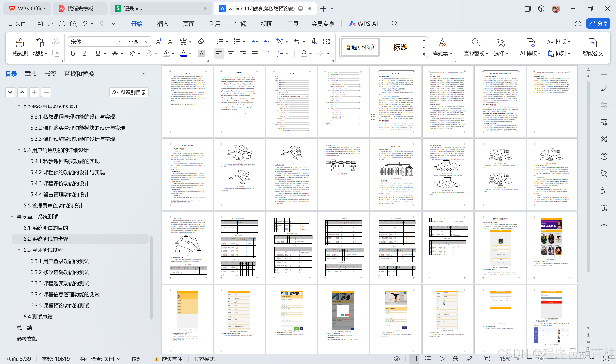Image resolution: width=616 pixels, height=364 pixels.
Task: Collapse the 6.3 具体测试过程 tree node
Action: click(19, 250)
